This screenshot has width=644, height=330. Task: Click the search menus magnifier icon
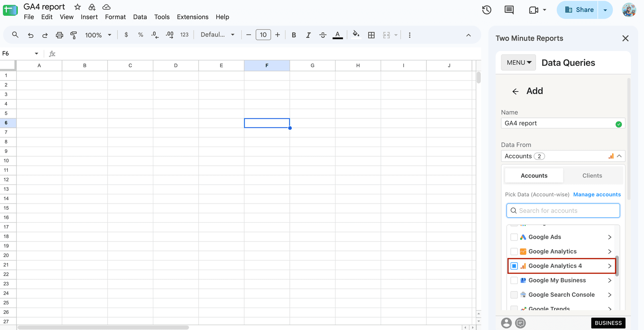(15, 35)
